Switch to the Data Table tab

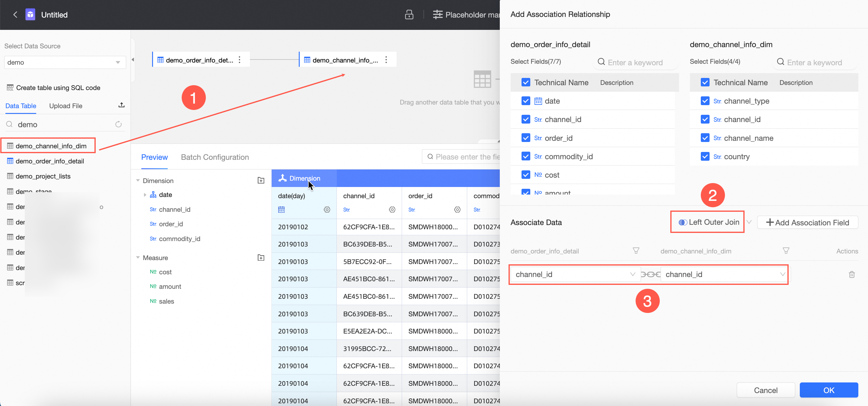(x=21, y=106)
